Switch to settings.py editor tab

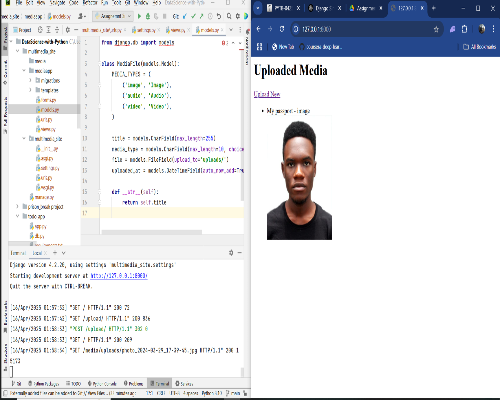coord(144,30)
